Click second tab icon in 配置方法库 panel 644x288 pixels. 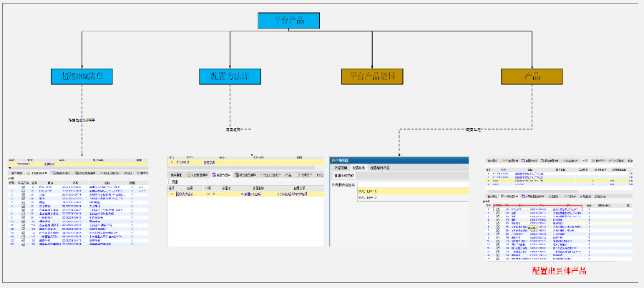188,175
